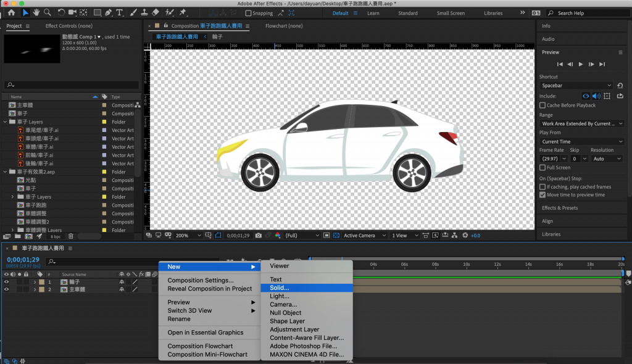Activate the Eraser tool

pos(155,12)
